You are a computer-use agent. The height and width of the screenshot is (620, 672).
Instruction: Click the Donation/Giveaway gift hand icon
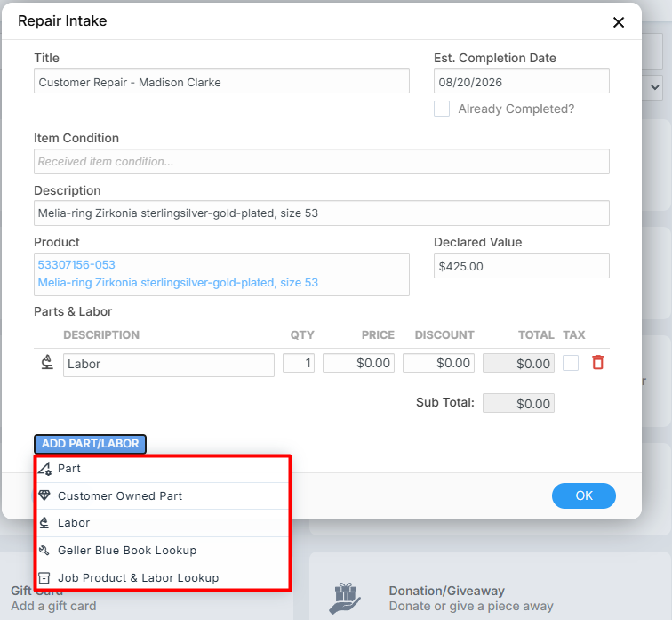click(345, 599)
